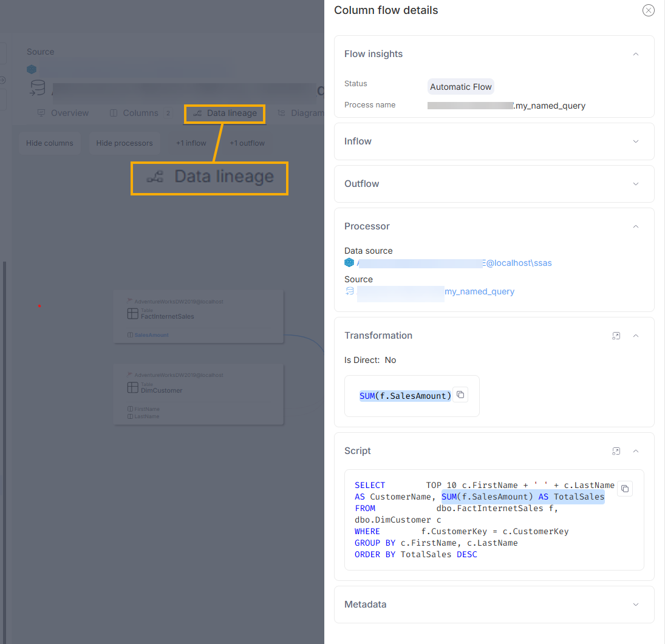Copy the SUM(f.SalesAmount) transformation
This screenshot has width=665, height=644.
[x=460, y=395]
